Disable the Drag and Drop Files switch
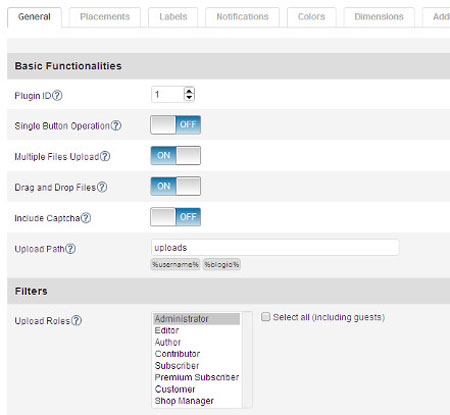The image size is (450, 415). (x=176, y=186)
